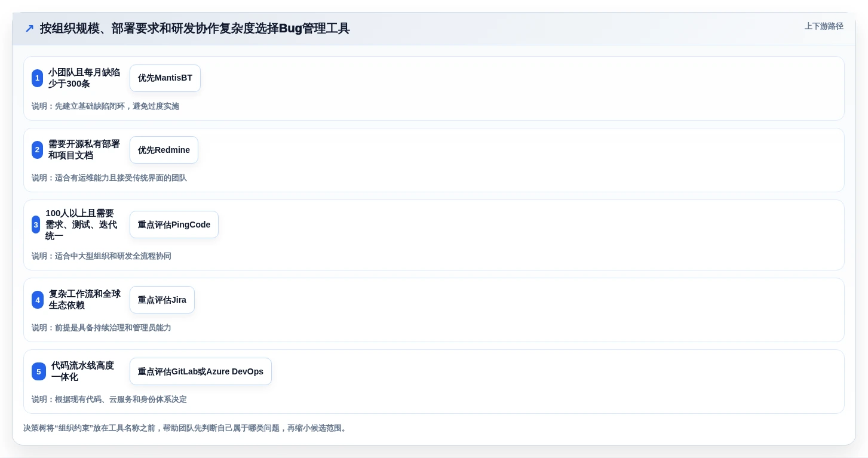Image resolution: width=868 pixels, height=458 pixels.
Task: Click step number badge 1
Action: (37, 78)
